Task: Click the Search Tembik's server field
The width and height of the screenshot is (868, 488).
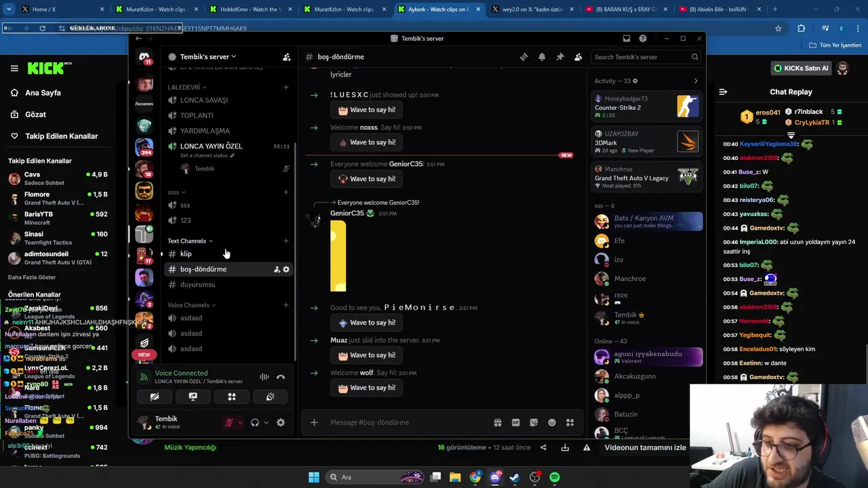Action: click(646, 57)
